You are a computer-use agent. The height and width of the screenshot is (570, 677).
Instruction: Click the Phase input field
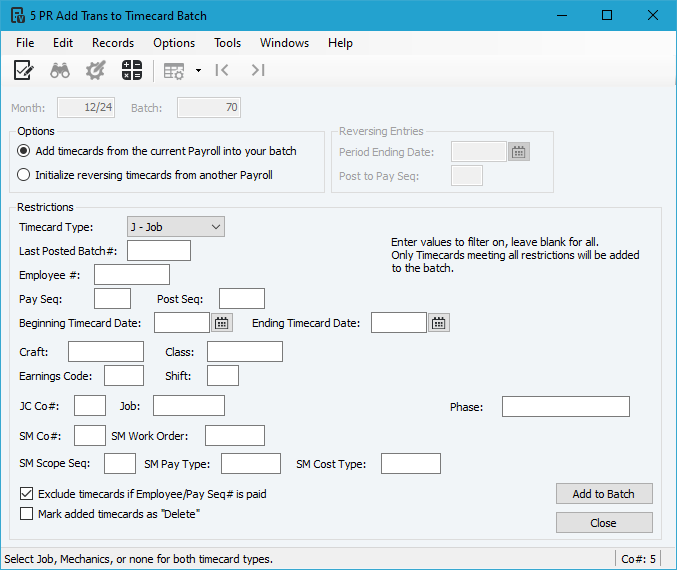coord(566,407)
